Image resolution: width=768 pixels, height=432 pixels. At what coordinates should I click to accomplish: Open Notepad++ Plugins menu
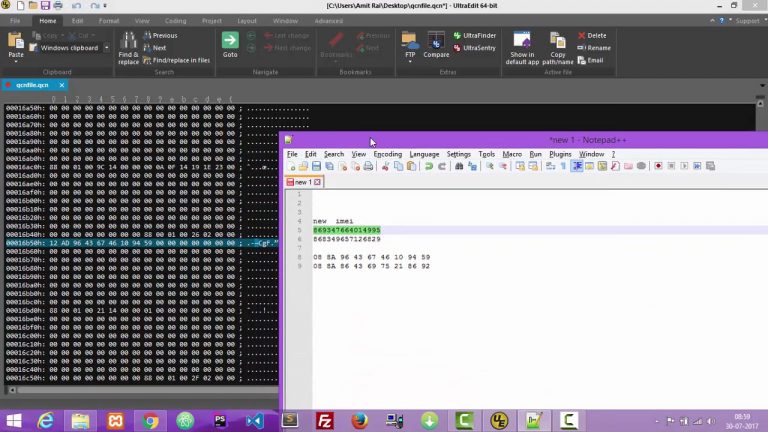coord(560,154)
